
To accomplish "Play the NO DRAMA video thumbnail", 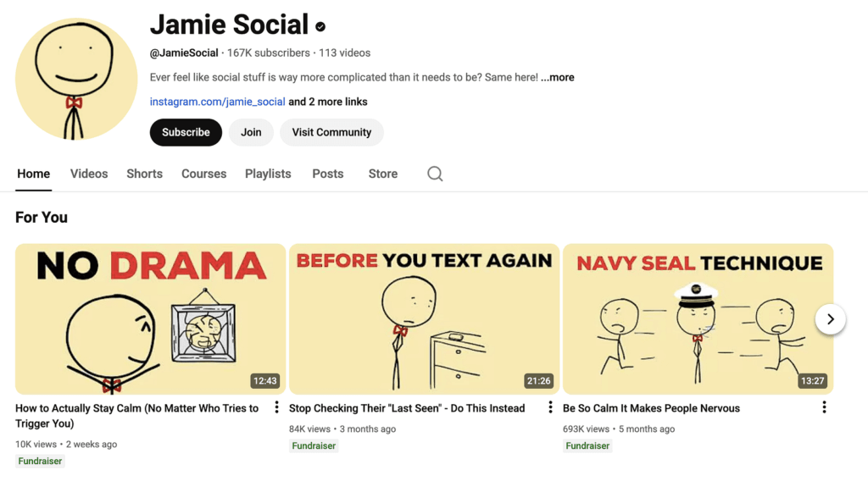I will [x=150, y=319].
